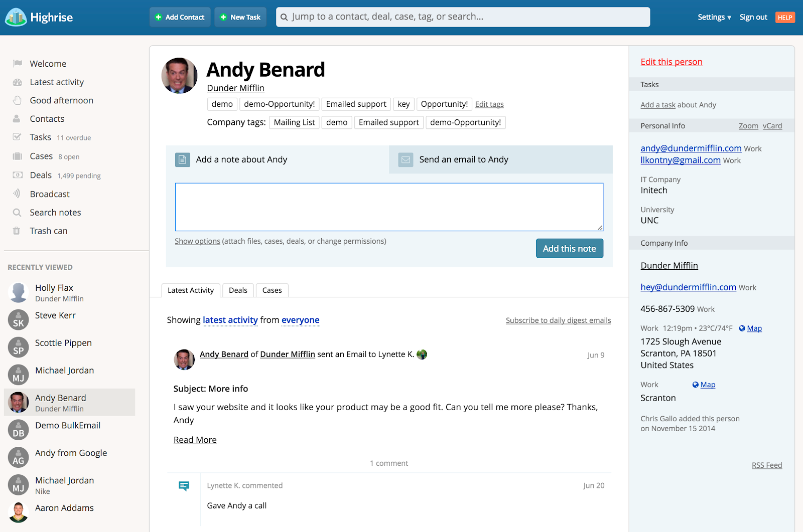
Task: Click the Add this note button
Action: (570, 249)
